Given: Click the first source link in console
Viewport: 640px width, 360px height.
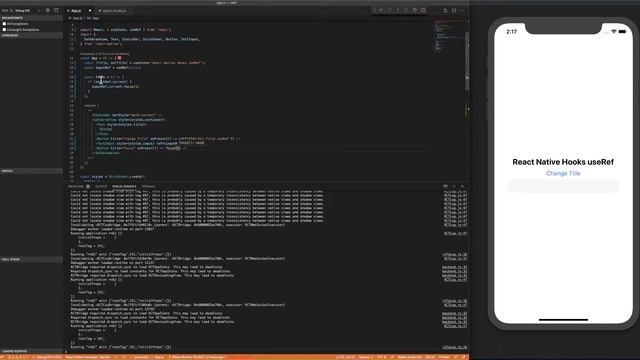Looking at the screenshot, I should (455, 191).
